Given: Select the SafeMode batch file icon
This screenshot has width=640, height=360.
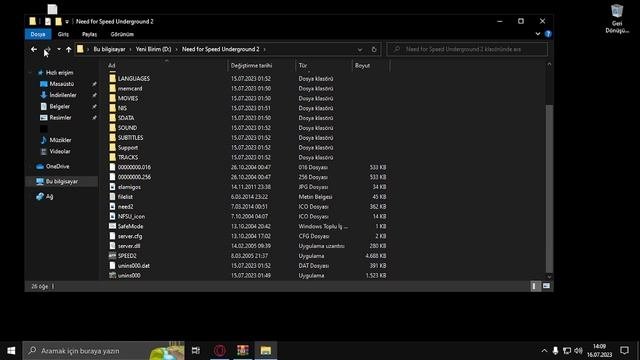Looking at the screenshot, I should [x=113, y=226].
